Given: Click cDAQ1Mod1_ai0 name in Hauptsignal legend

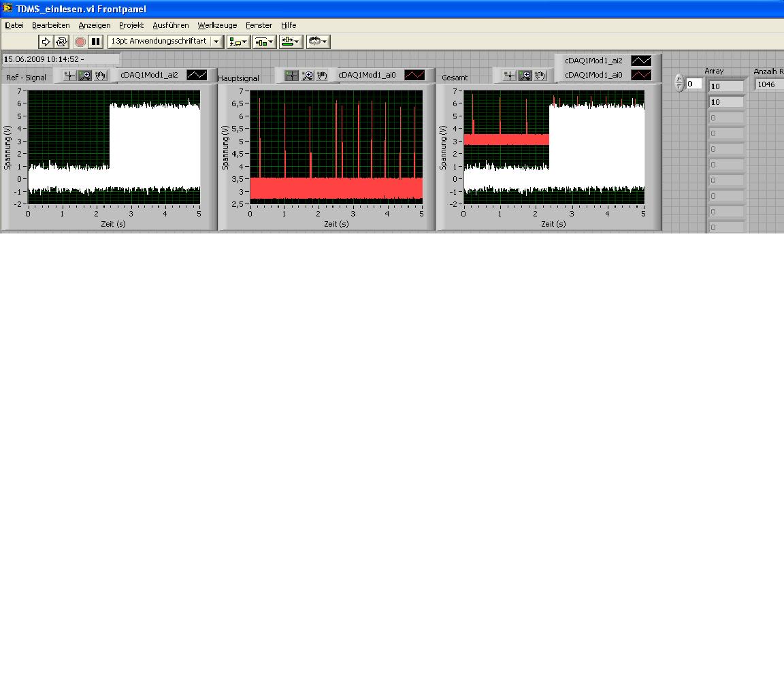Looking at the screenshot, I should (x=367, y=75).
